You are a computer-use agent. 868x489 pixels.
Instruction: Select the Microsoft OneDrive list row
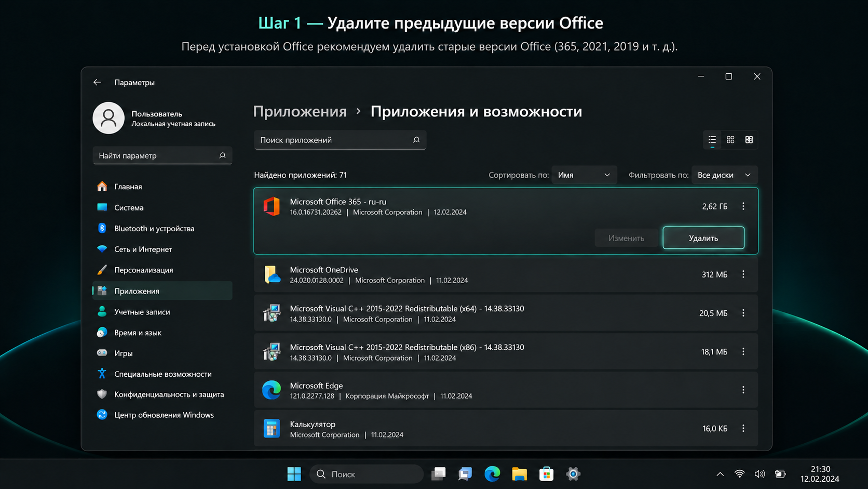point(506,274)
